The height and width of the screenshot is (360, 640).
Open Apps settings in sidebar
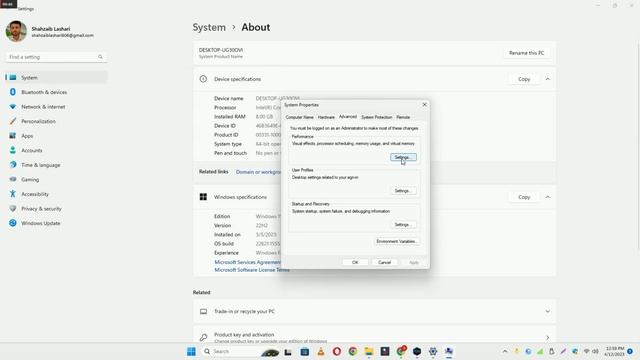pos(56,136)
